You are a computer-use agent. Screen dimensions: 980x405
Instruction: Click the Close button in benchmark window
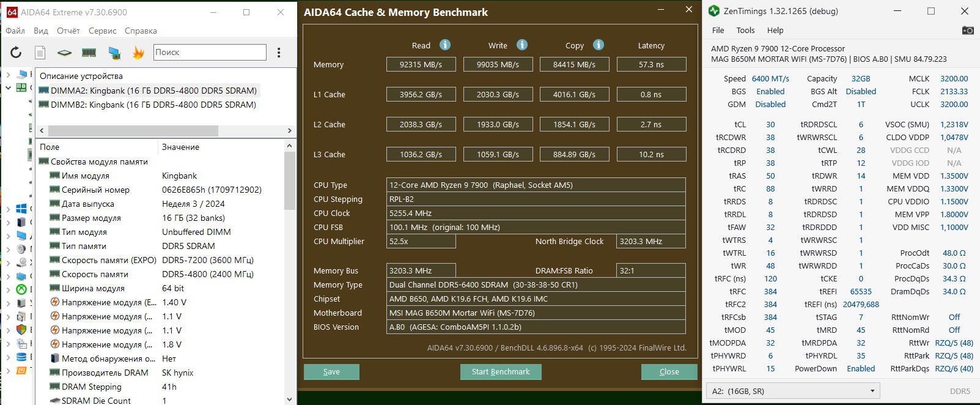(x=669, y=372)
